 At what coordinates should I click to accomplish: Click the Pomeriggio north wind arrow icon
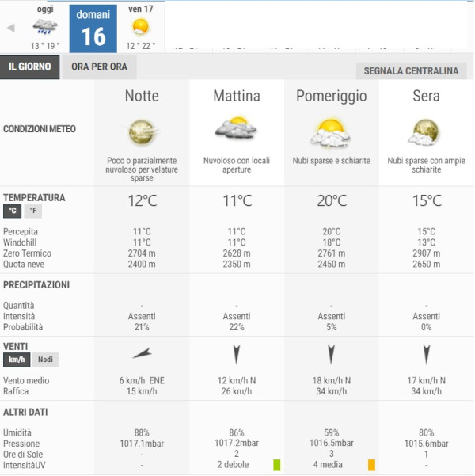[331, 354]
